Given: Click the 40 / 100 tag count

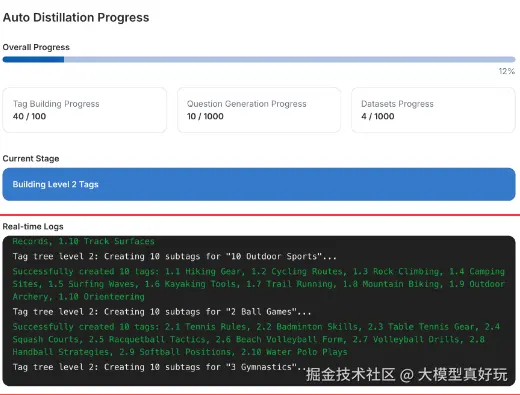Looking at the screenshot, I should click(x=29, y=116).
